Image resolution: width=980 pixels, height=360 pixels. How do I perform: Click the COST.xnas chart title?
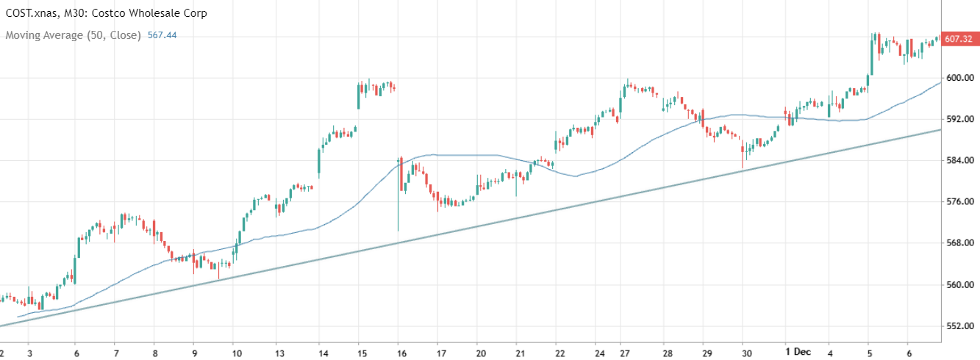click(107, 13)
